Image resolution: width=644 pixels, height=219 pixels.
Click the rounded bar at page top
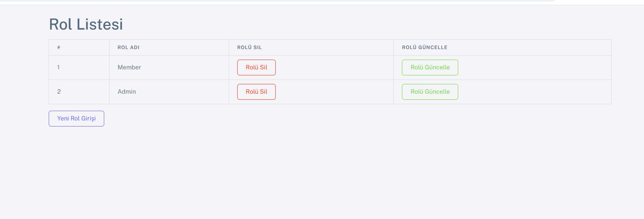(x=280, y=1)
